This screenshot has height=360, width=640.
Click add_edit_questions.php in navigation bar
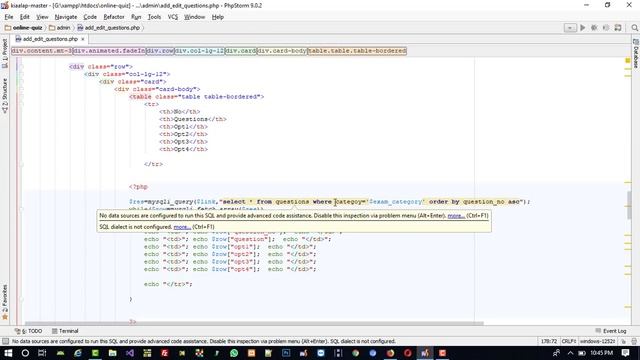(109, 28)
